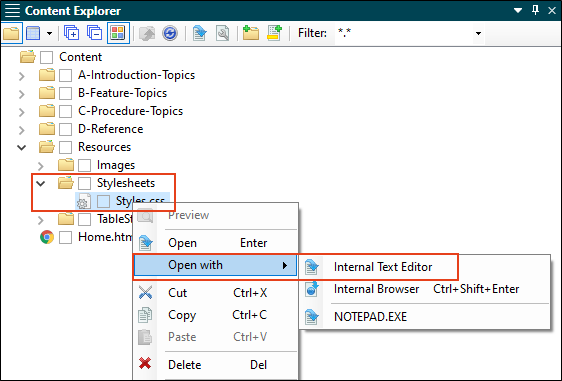Image resolution: width=562 pixels, height=381 pixels.
Task: Click the blue Refresh sync icon
Action: point(170,33)
